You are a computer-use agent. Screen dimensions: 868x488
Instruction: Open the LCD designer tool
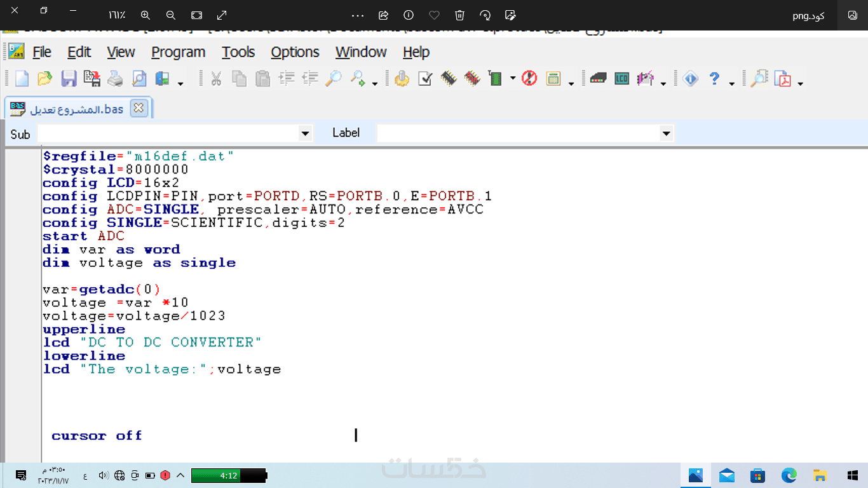click(x=621, y=79)
